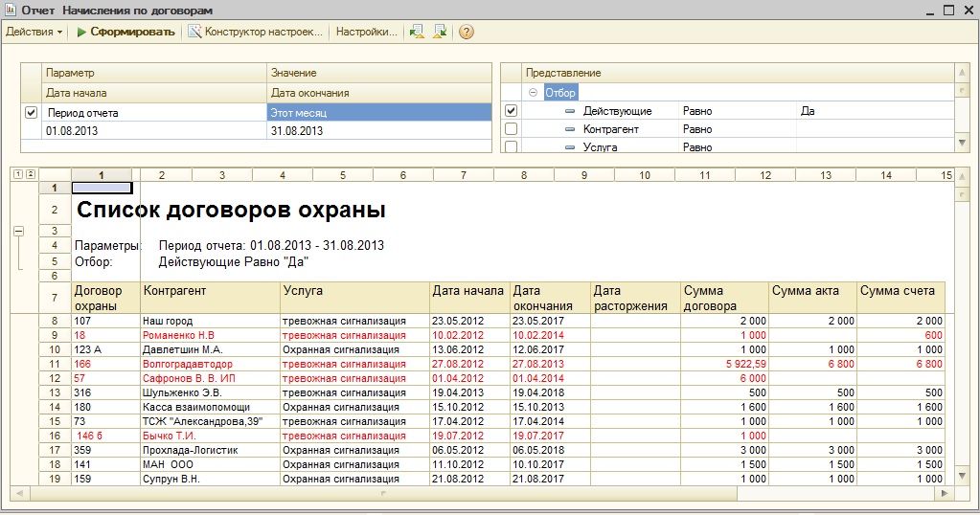Image resolution: width=980 pixels, height=515 pixels.
Task: Click the Шульженко Э.В. cell
Action: tap(210, 392)
